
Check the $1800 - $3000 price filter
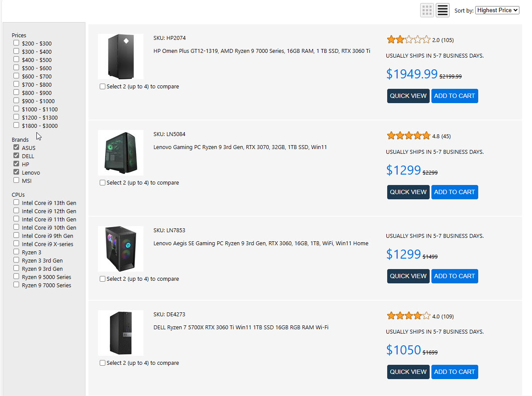tap(16, 126)
